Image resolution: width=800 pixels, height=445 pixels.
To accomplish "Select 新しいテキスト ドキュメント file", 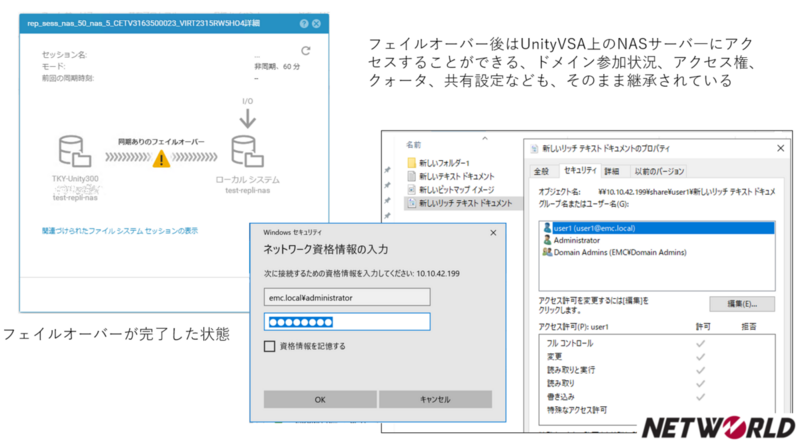I will (457, 176).
